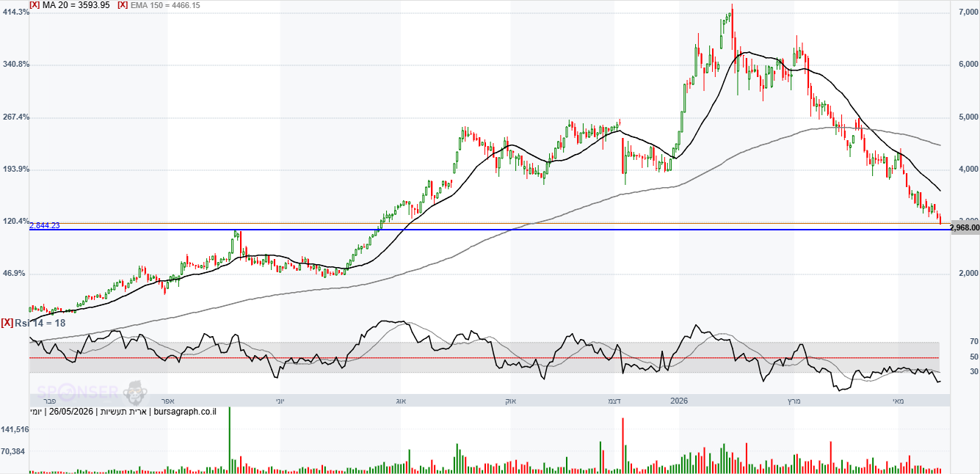The width and height of the screenshot is (980, 474).
Task: Click the tallest red volume bar
Action: (623, 445)
